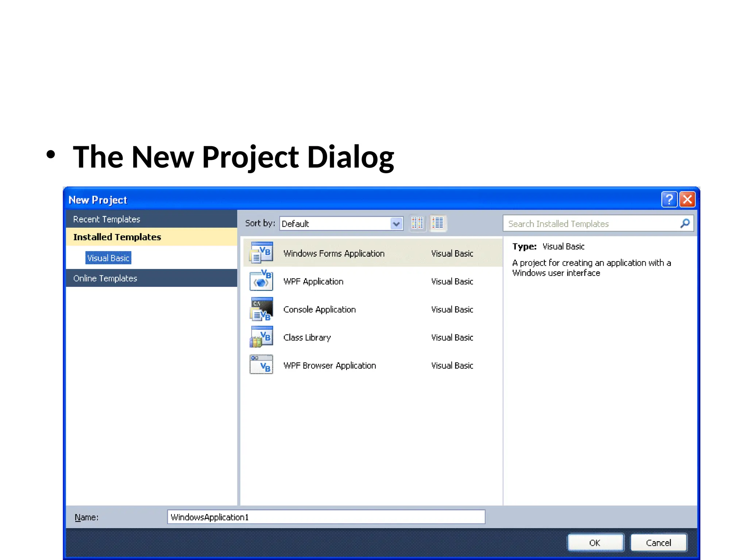Viewport: 747px width, 560px height.
Task: Expand the Online Templates section
Action: click(x=151, y=278)
